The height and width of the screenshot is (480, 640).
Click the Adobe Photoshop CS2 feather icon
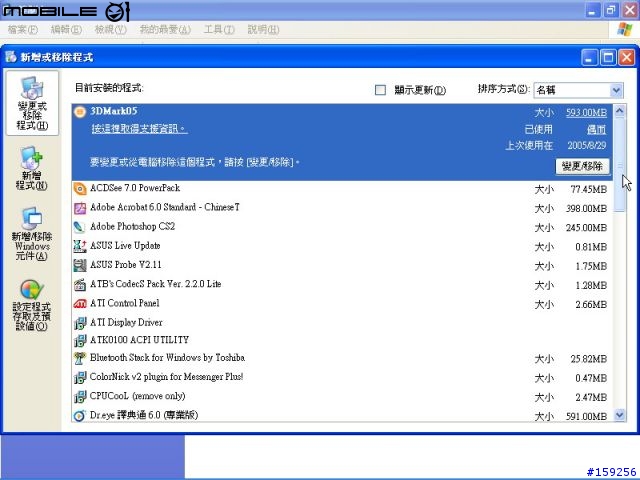coord(80,227)
